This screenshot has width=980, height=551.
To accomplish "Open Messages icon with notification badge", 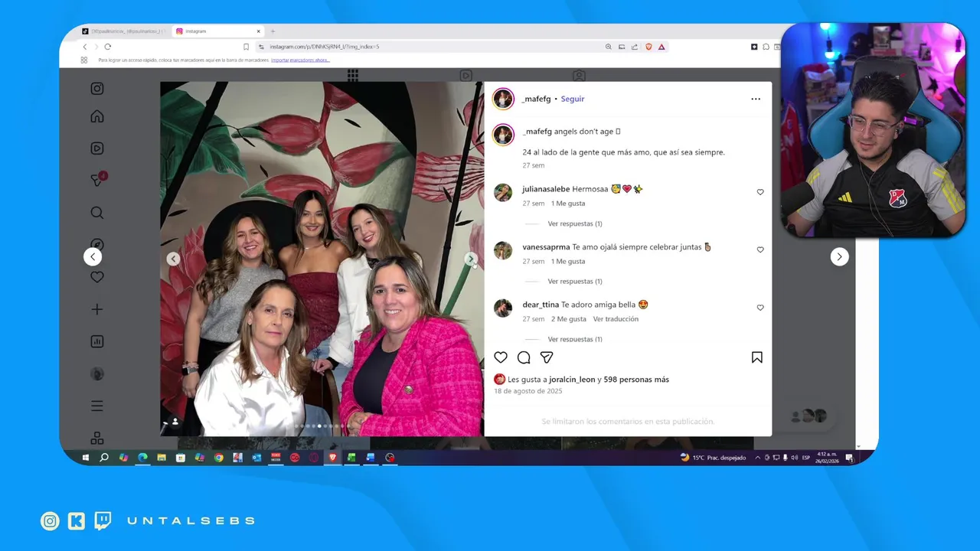I will pyautogui.click(x=98, y=180).
